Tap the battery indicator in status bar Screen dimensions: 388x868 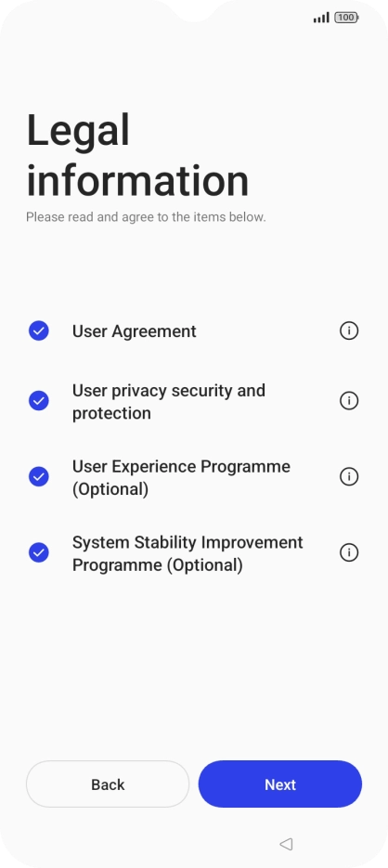[x=346, y=18]
